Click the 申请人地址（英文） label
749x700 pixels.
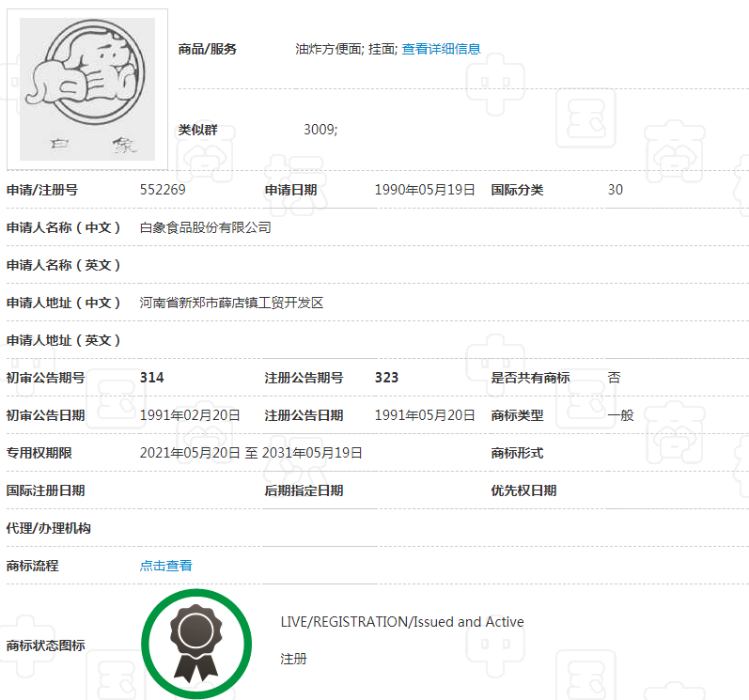[63, 340]
